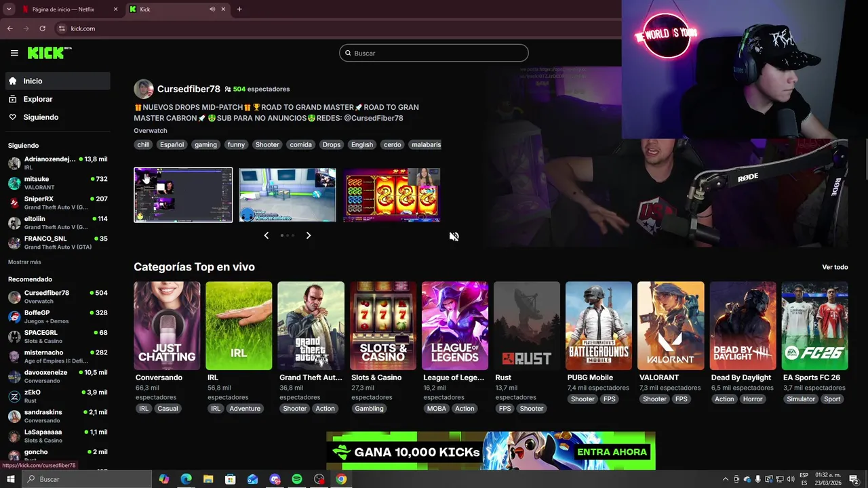Click the Cursedfiber78 featured streamer name
The image size is (868, 488).
(189, 89)
